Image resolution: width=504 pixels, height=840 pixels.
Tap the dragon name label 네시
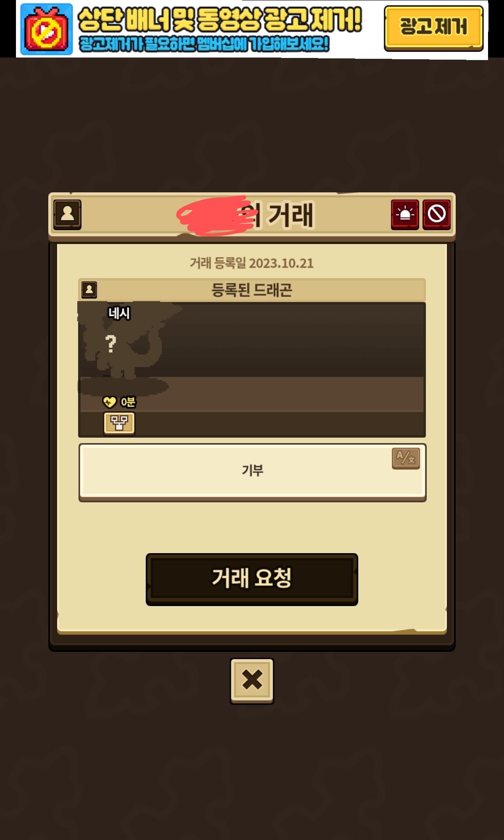119,313
